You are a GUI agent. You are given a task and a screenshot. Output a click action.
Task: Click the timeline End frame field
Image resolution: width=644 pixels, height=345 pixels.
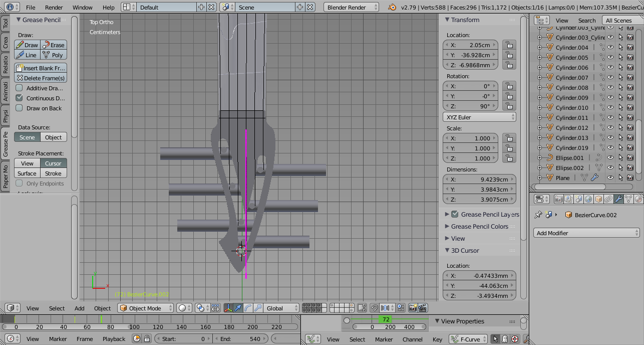click(x=241, y=339)
